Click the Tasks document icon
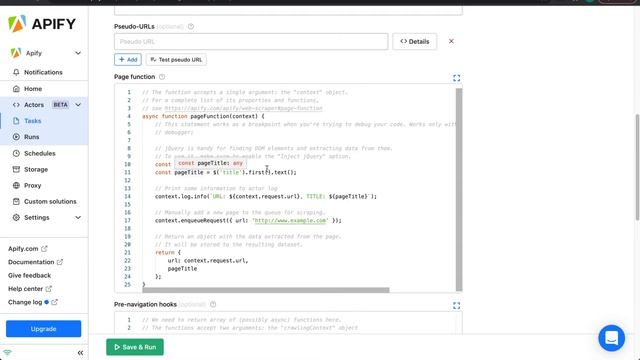640x360 pixels. 16,121
